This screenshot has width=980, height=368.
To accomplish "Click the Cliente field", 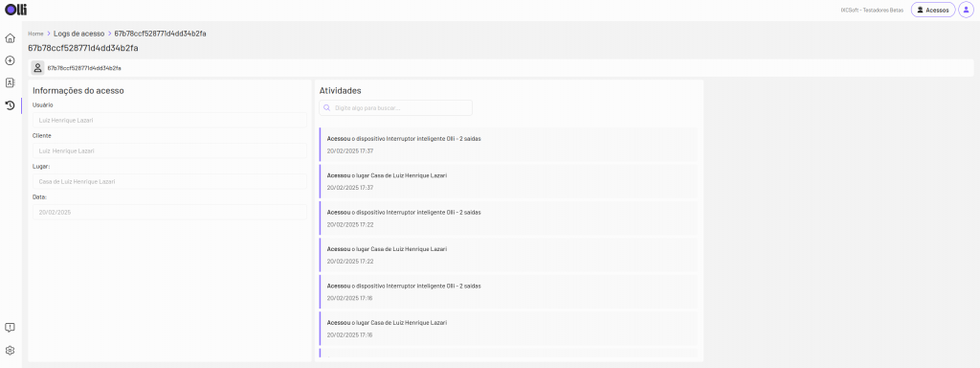I will pyautogui.click(x=169, y=150).
